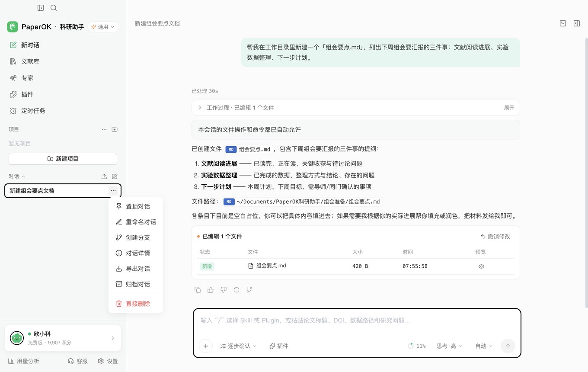The height and width of the screenshot is (372, 588).
Task: Open 定时任务 in the sidebar
Action: (x=63, y=111)
